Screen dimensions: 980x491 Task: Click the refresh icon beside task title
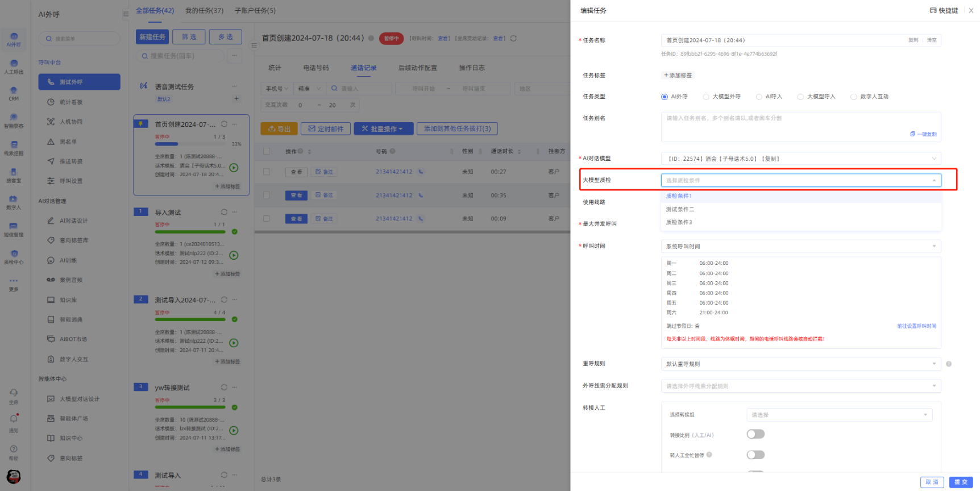click(513, 38)
